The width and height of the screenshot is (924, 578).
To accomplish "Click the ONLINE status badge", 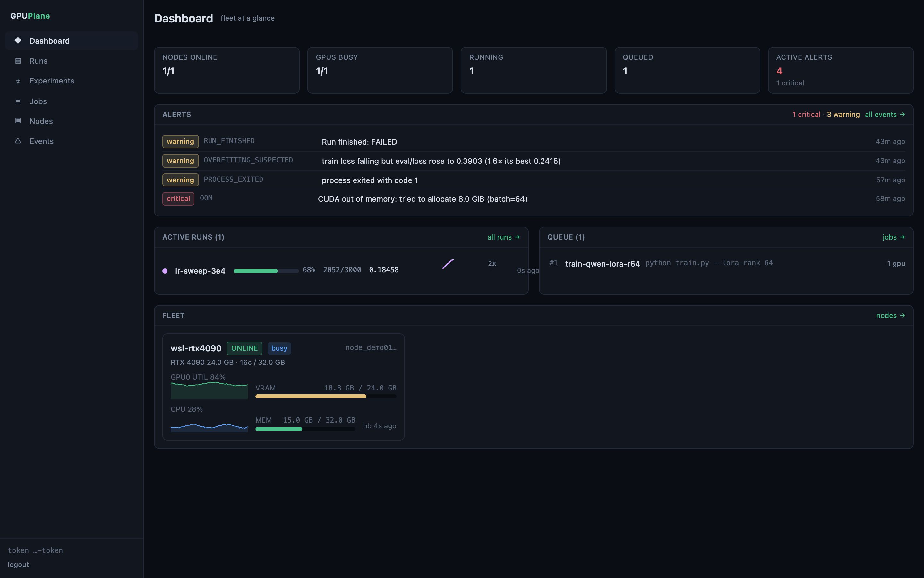I will (244, 348).
